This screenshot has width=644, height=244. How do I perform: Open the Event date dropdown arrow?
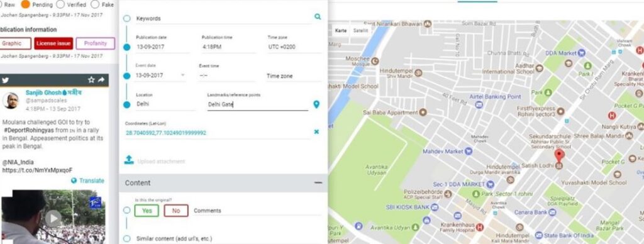tap(182, 75)
